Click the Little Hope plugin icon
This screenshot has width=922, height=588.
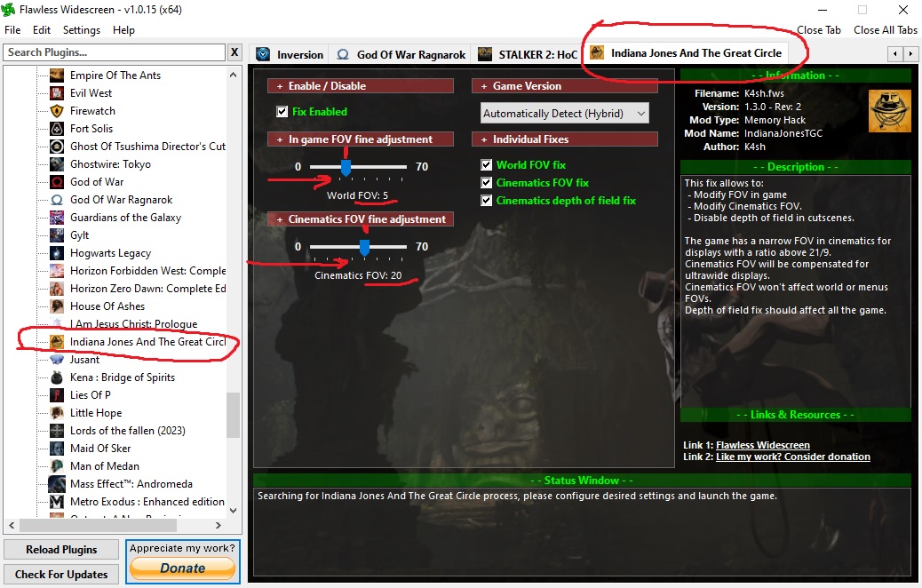pos(57,413)
